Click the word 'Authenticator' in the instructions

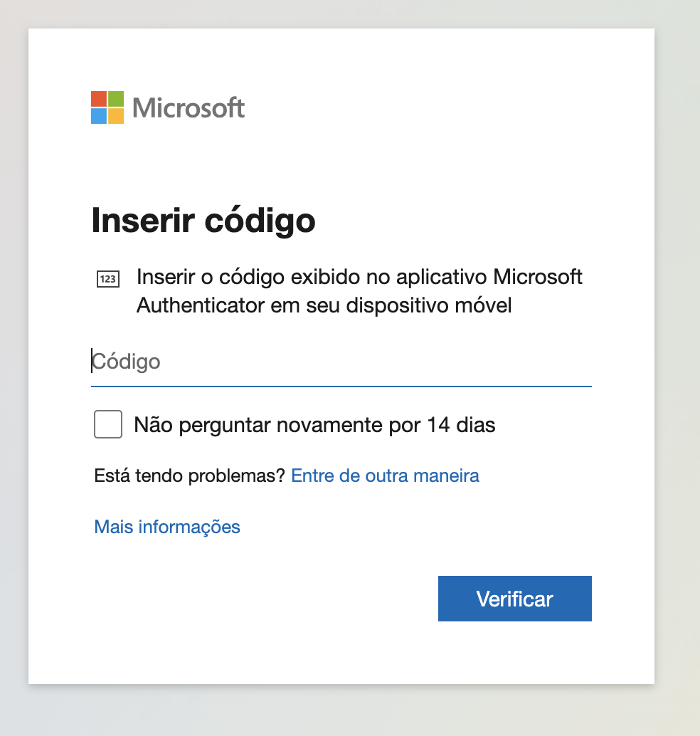pos(201,305)
